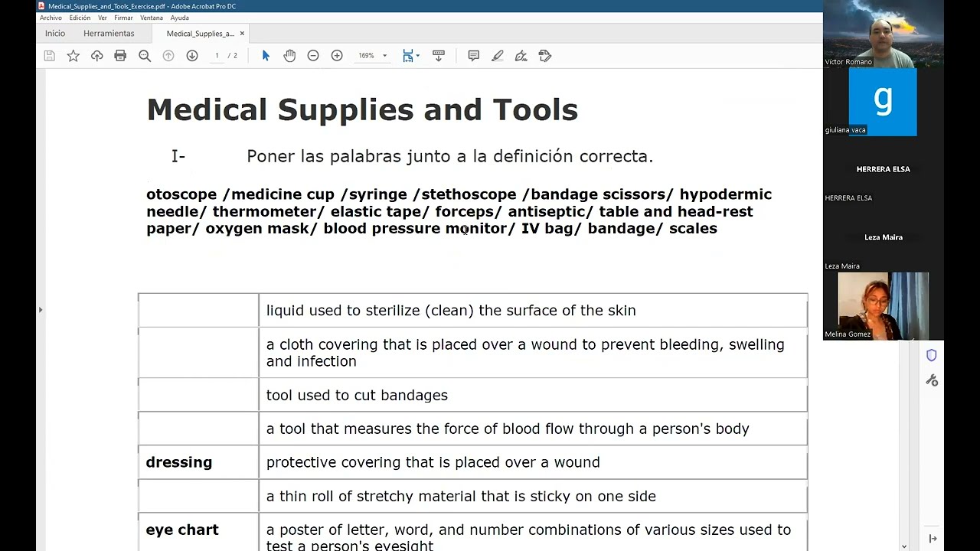Click the word 'thermometer' in the list
This screenshot has width=980, height=551.
click(x=264, y=211)
